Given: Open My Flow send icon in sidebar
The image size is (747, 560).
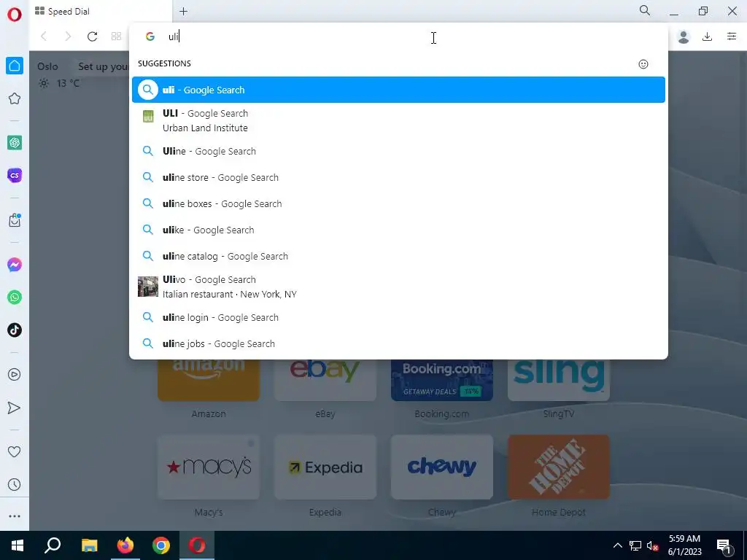Looking at the screenshot, I should pos(15,408).
